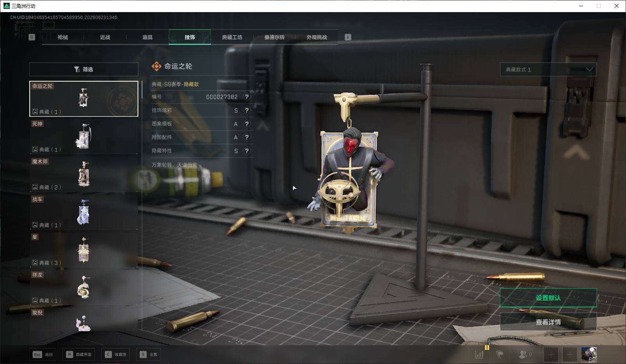The image size is (626, 364).
Task: Show help for 挂饰炫彩 rating
Action: pyautogui.click(x=247, y=111)
